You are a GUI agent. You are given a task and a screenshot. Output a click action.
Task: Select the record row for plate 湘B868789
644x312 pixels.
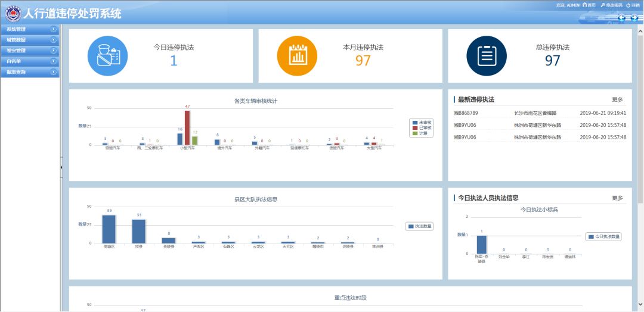539,113
